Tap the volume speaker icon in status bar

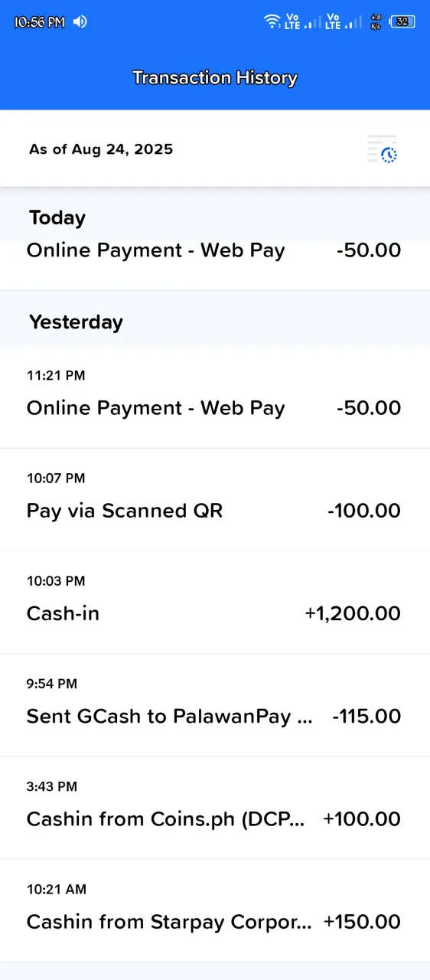coord(80,21)
